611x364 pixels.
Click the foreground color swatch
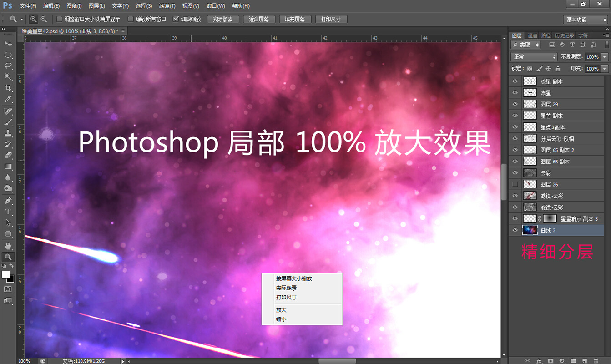[x=6, y=274]
